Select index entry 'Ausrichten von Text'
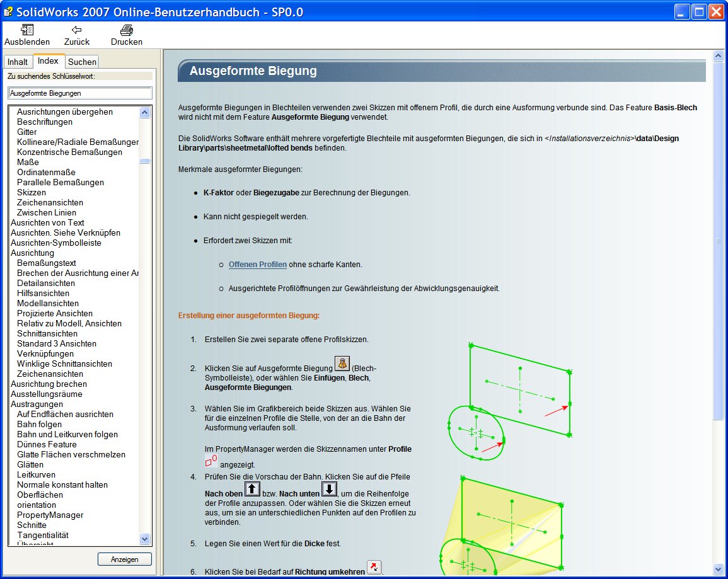Image resolution: width=728 pixels, height=579 pixels. click(x=47, y=222)
